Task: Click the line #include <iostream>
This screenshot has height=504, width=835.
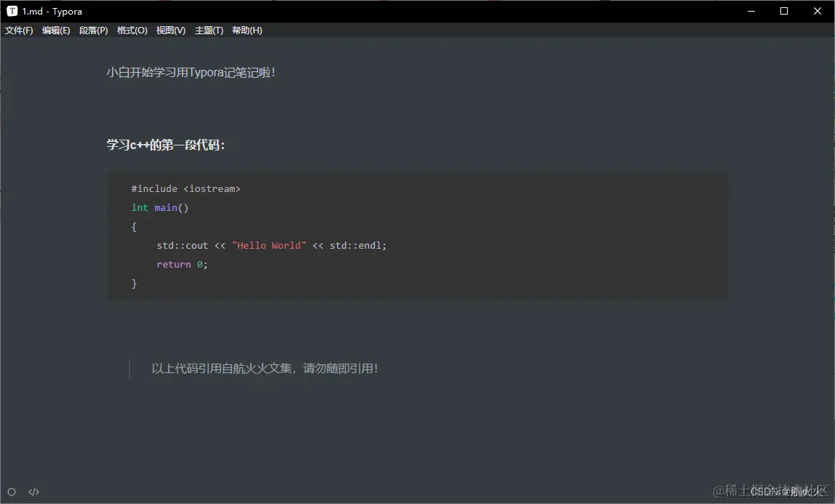Action: click(x=186, y=189)
